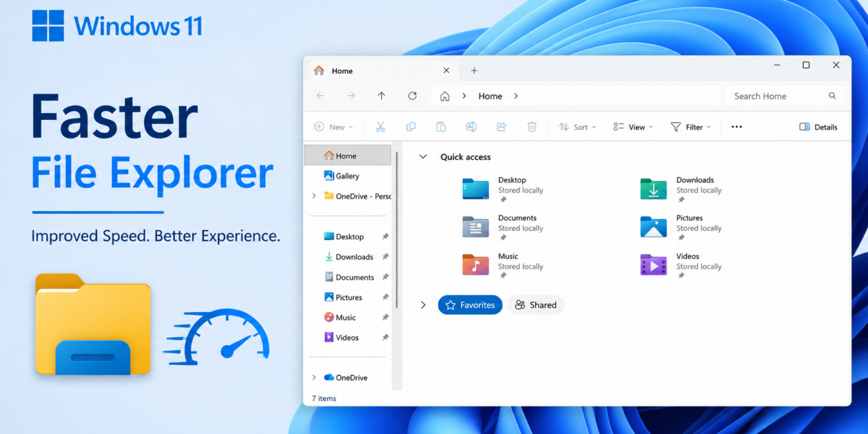868x434 pixels.
Task: Switch to the Shared pill tab
Action: pyautogui.click(x=536, y=305)
